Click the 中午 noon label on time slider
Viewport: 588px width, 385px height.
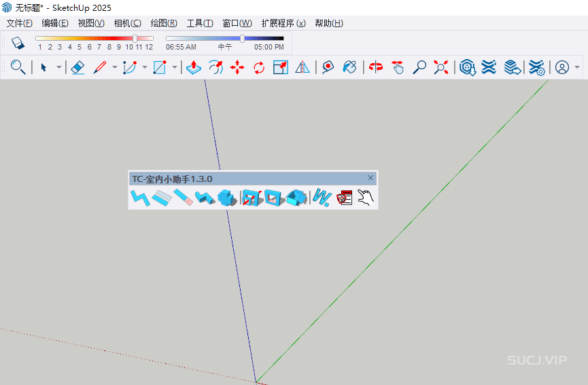pyautogui.click(x=225, y=47)
